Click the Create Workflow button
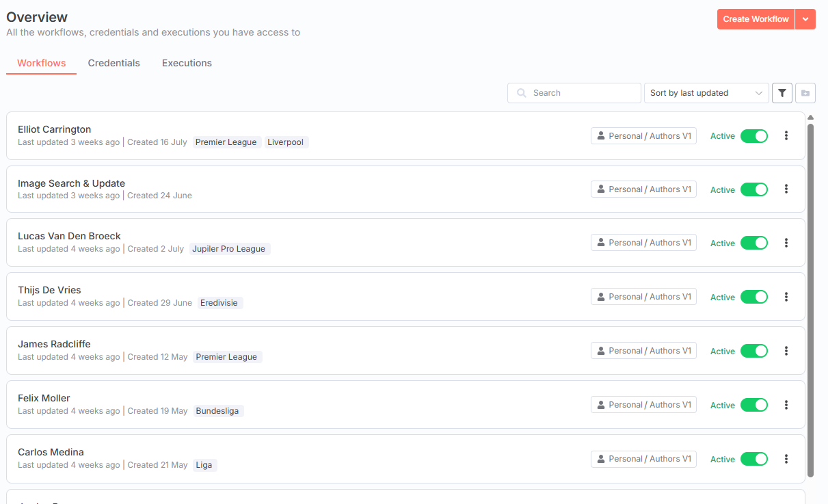The image size is (828, 504). point(756,19)
